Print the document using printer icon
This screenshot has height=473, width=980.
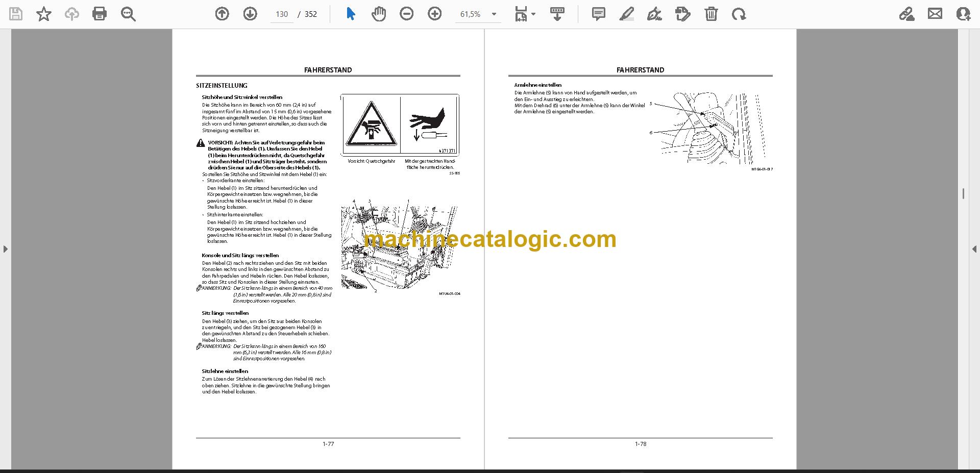click(100, 14)
